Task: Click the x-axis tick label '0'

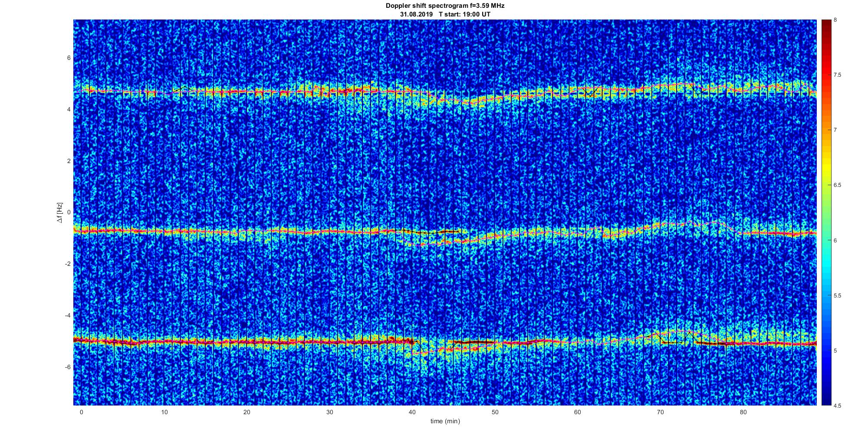Action: tap(81, 412)
